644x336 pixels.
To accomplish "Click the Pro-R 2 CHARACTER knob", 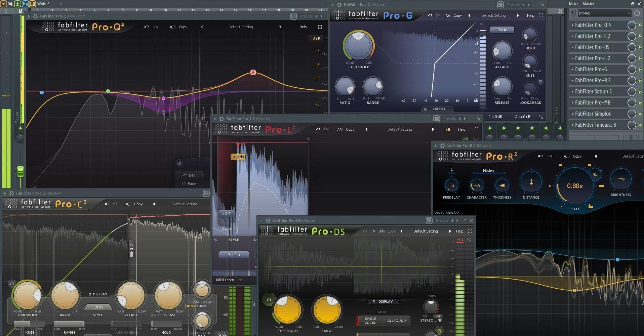I will coord(476,185).
